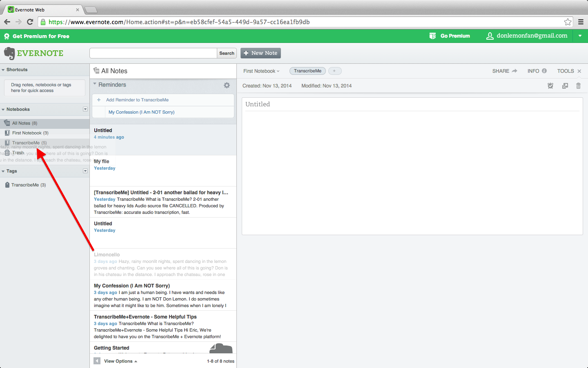Image resolution: width=588 pixels, height=368 pixels.
Task: Open My Confession reminder link
Action: point(141,112)
